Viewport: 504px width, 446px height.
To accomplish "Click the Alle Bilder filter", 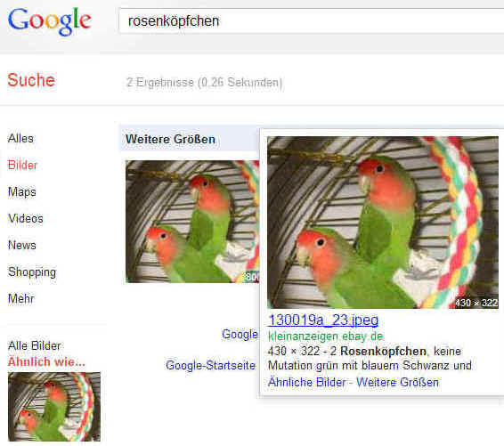I will [35, 345].
